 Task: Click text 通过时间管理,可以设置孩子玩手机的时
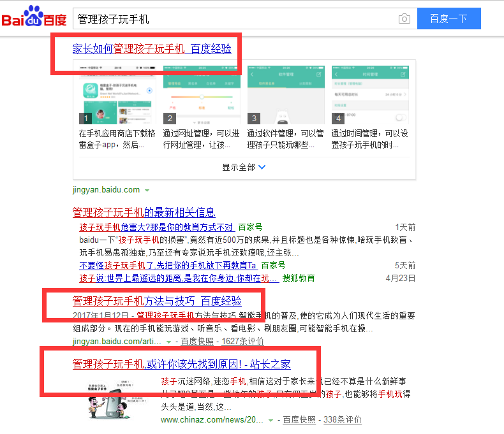369,139
